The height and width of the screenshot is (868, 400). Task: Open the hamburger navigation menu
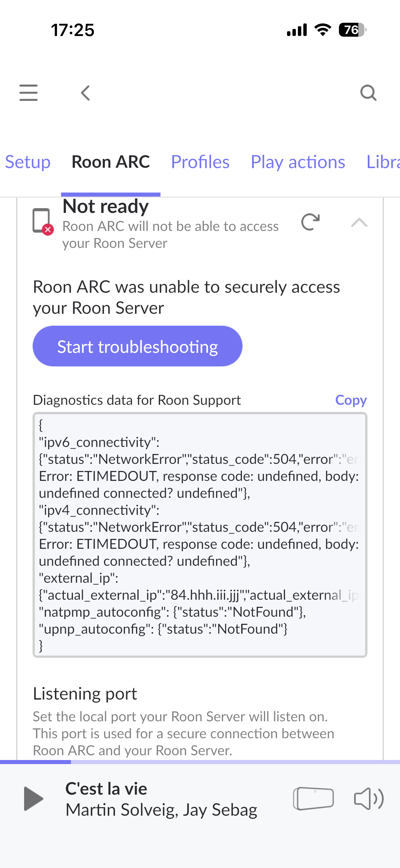pyautogui.click(x=28, y=93)
